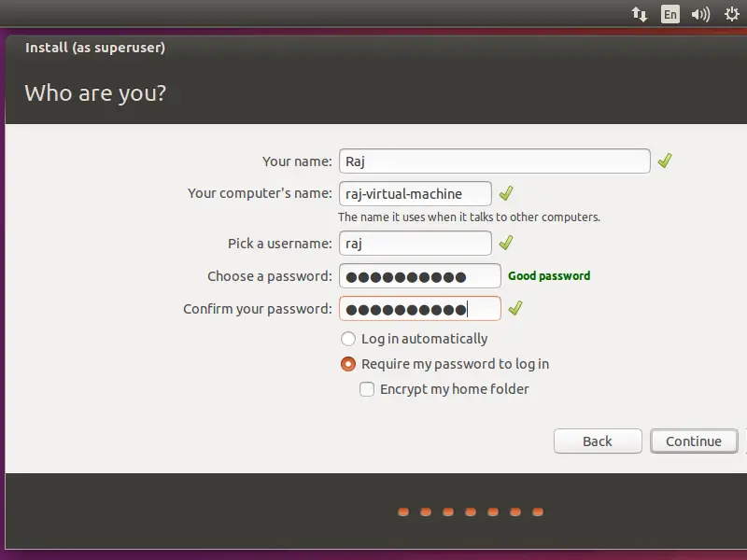Viewport: 747px width, 560px height.
Task: Focus the Choose a password field
Action: 419,276
